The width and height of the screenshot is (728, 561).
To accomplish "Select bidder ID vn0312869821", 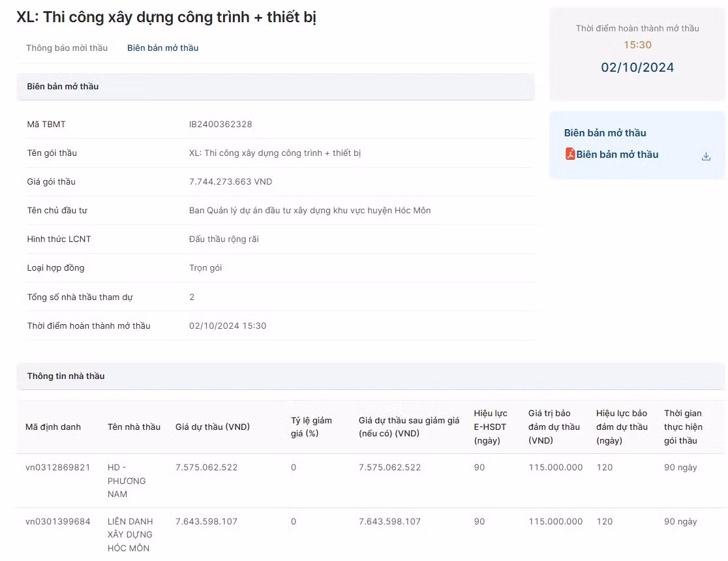I will click(x=57, y=467).
